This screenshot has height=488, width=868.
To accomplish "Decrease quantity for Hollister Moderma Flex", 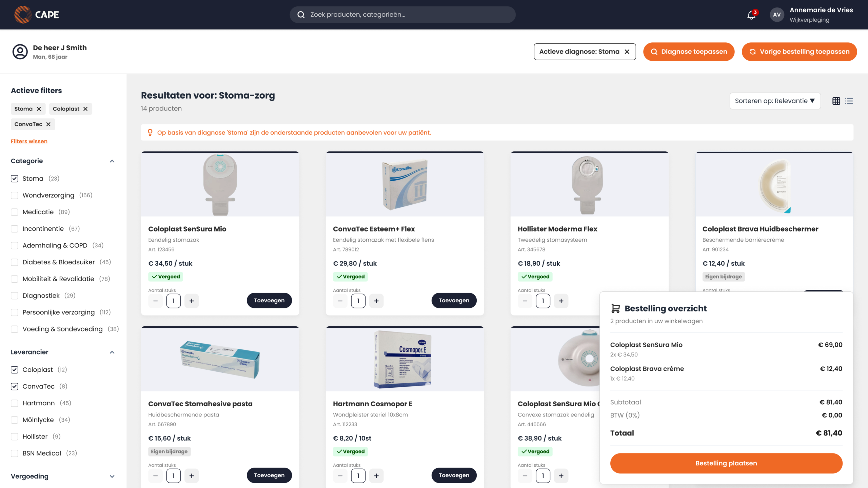I will 525,301.
